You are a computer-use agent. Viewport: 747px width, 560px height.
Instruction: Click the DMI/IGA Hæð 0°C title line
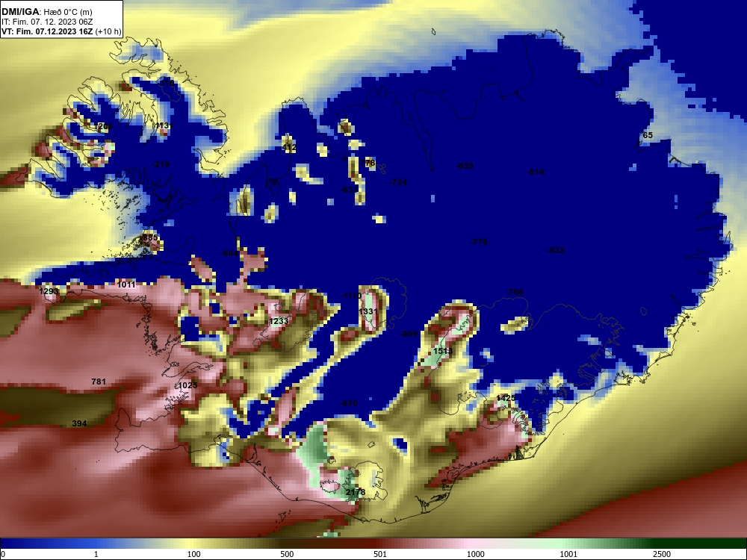click(x=46, y=12)
